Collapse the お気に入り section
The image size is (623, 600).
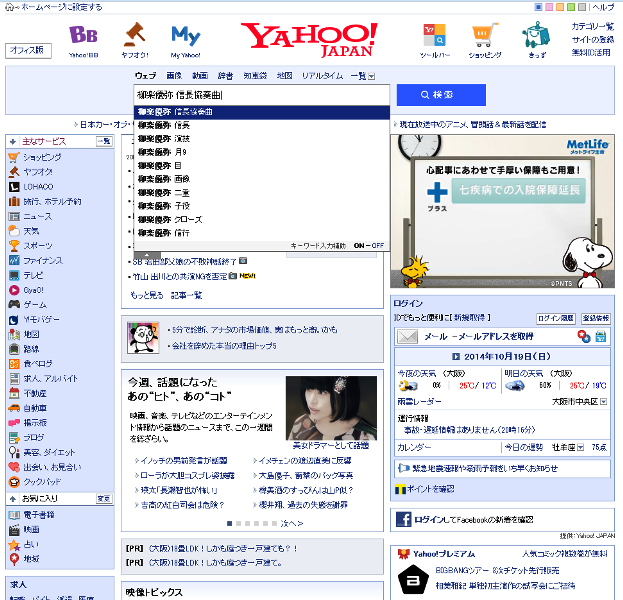(x=13, y=499)
